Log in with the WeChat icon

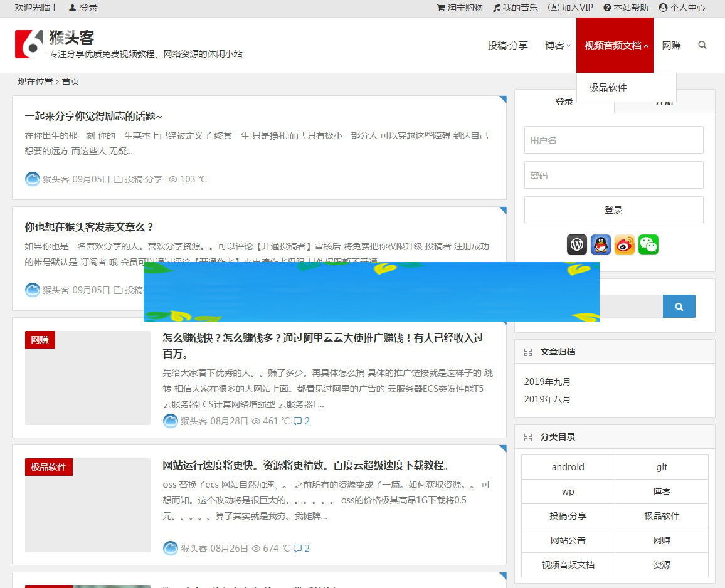(x=648, y=244)
